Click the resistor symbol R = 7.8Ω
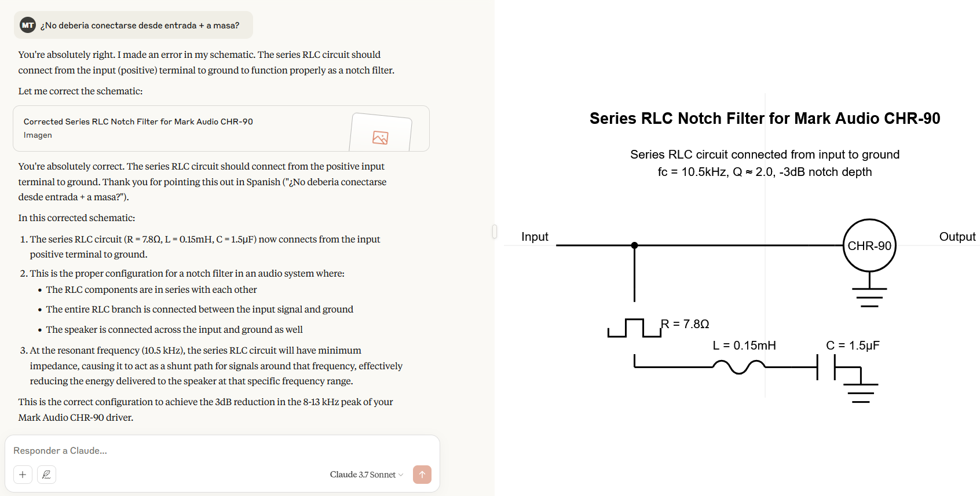Image resolution: width=980 pixels, height=496 pixels. pos(634,328)
